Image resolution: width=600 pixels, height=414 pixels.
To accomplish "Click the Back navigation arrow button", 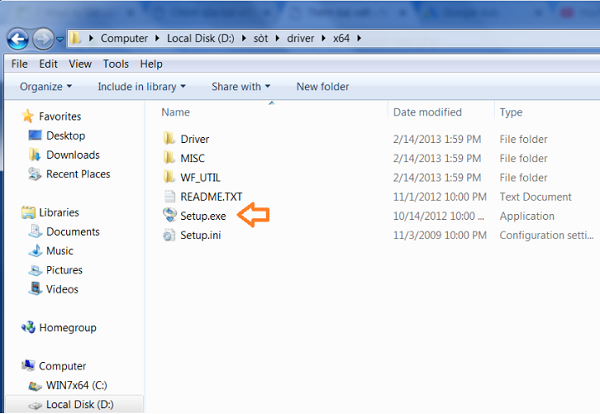I will (x=19, y=39).
